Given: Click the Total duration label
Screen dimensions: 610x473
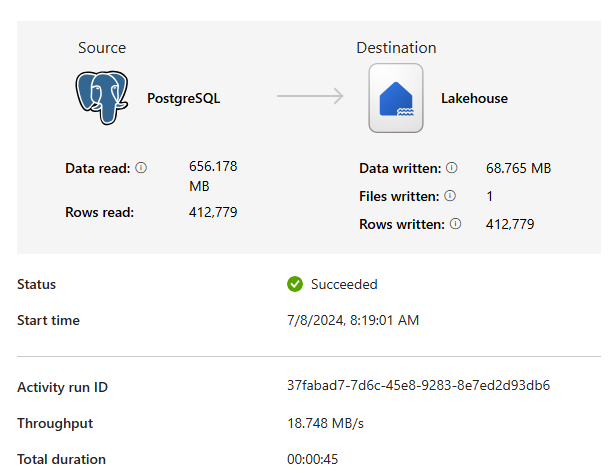Looking at the screenshot, I should click(61, 459).
